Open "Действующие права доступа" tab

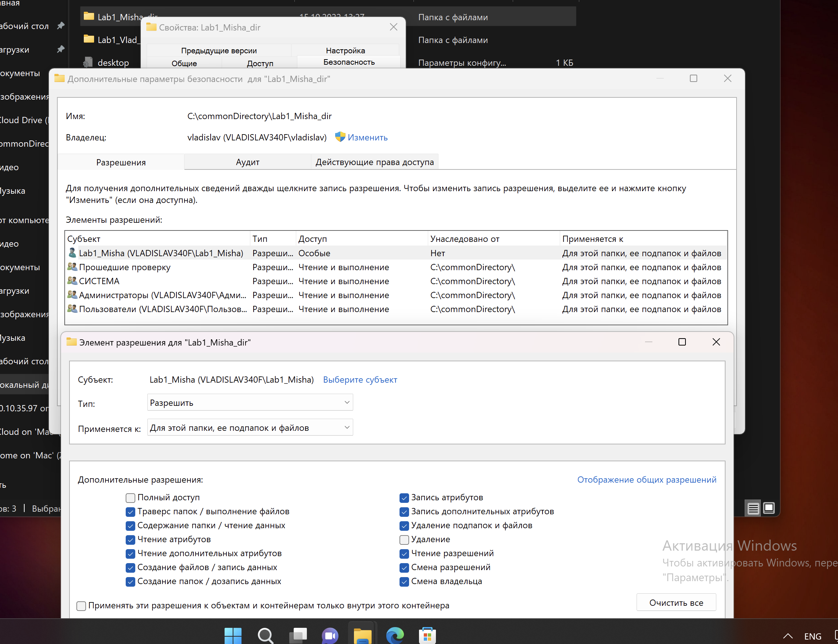pos(374,162)
